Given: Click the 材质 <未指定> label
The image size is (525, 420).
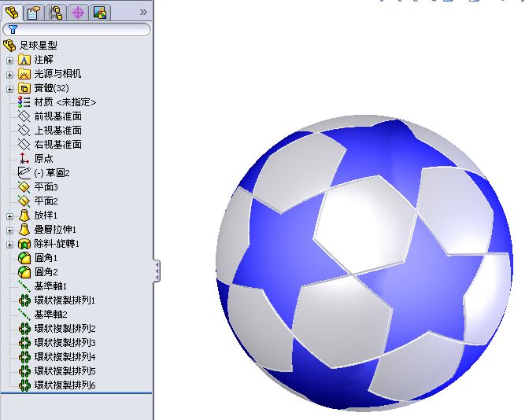Looking at the screenshot, I should (65, 102).
